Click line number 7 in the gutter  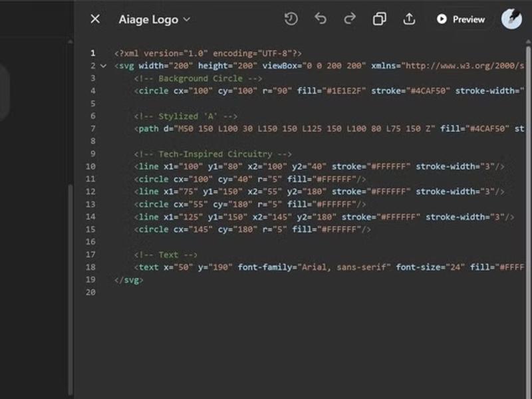pos(92,129)
